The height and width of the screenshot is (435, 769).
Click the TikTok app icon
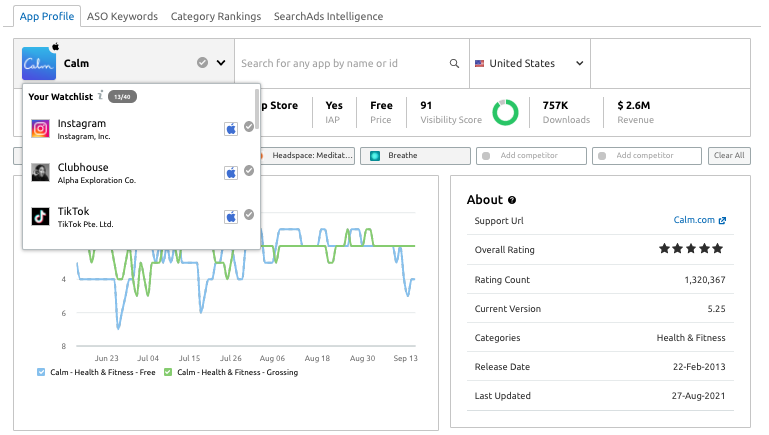(x=40, y=216)
